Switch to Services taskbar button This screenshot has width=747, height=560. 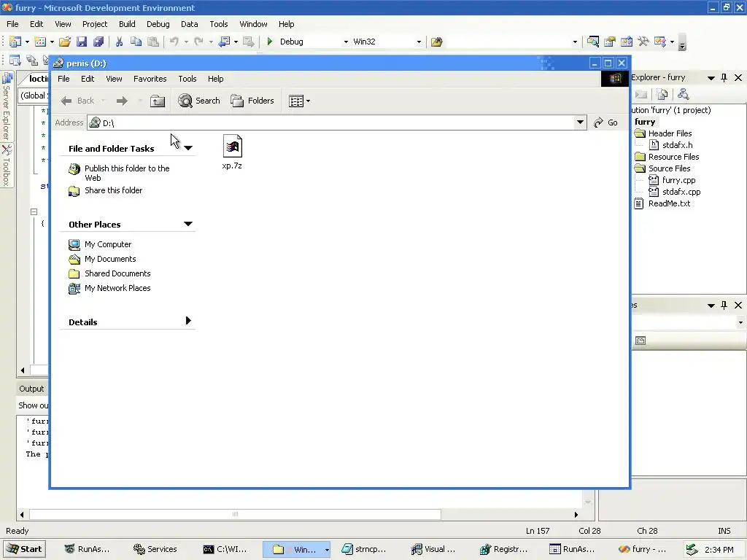tap(155, 549)
